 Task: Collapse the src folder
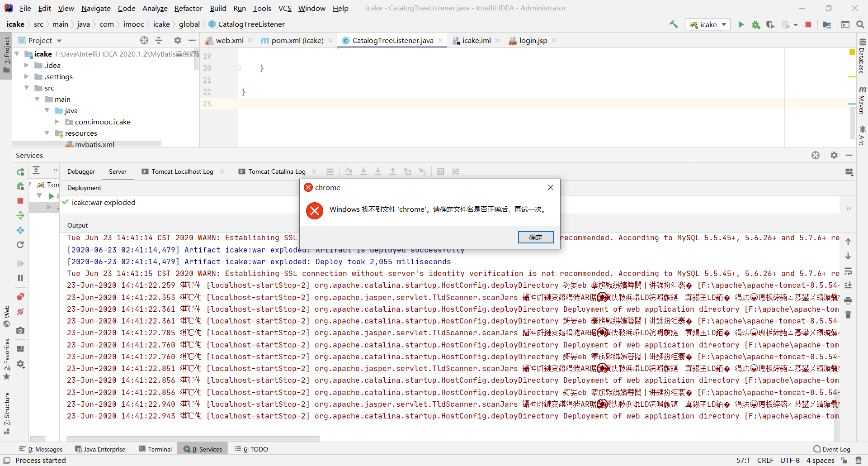pos(27,88)
